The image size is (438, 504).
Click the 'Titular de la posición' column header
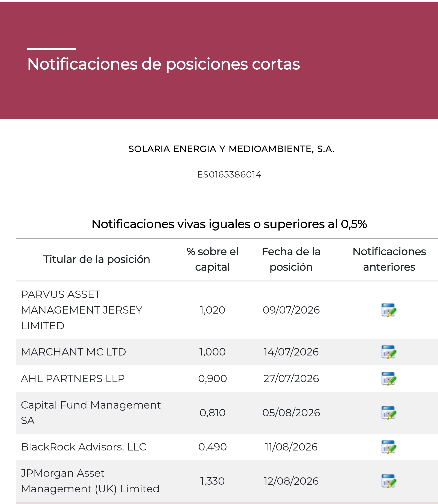pyautogui.click(x=97, y=259)
